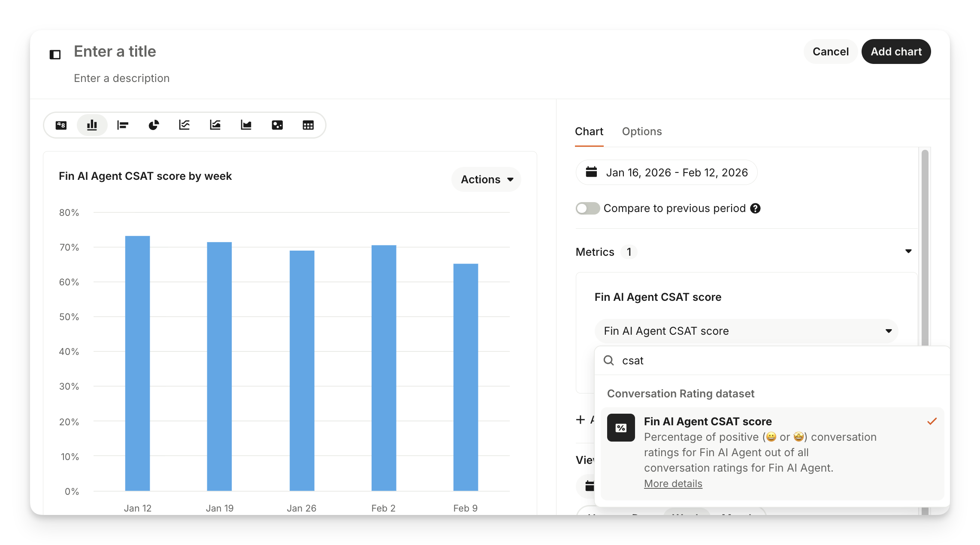
Task: Switch to the pie chart type
Action: click(154, 125)
